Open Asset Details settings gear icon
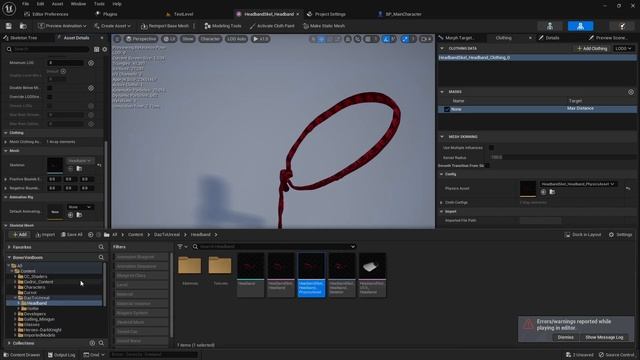This screenshot has height=360, width=640. point(104,49)
